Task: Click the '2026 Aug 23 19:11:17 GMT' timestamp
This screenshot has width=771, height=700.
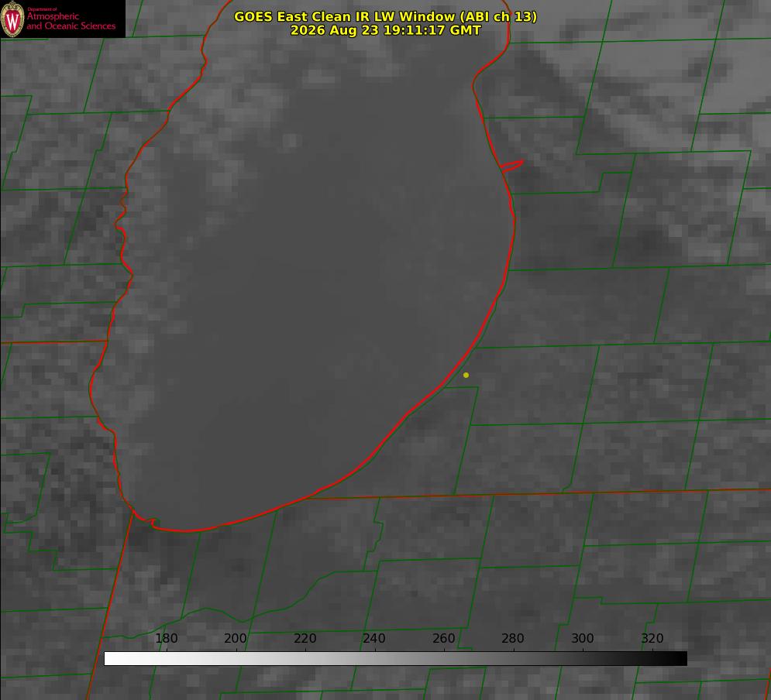Action: tap(386, 30)
